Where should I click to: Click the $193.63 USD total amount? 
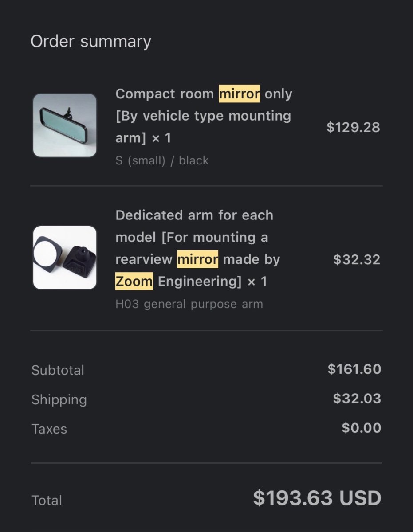point(317,498)
